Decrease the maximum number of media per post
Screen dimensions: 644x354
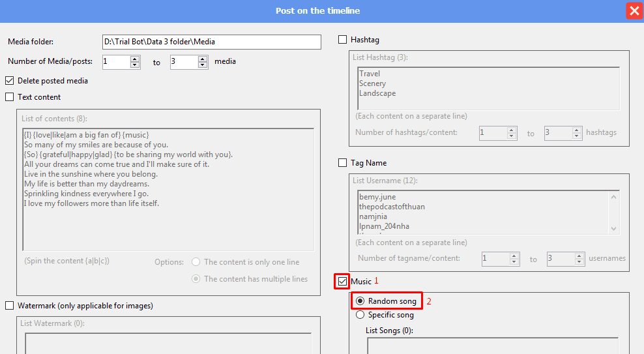coord(203,65)
